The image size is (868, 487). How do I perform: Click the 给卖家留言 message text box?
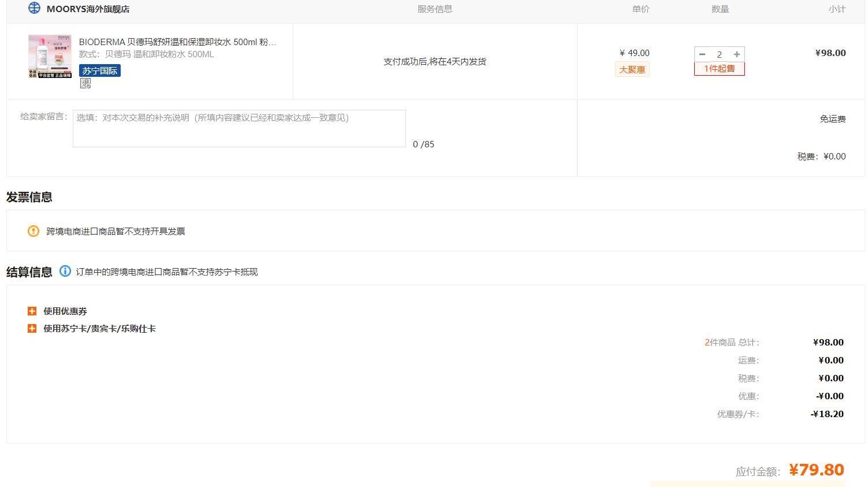coord(239,128)
